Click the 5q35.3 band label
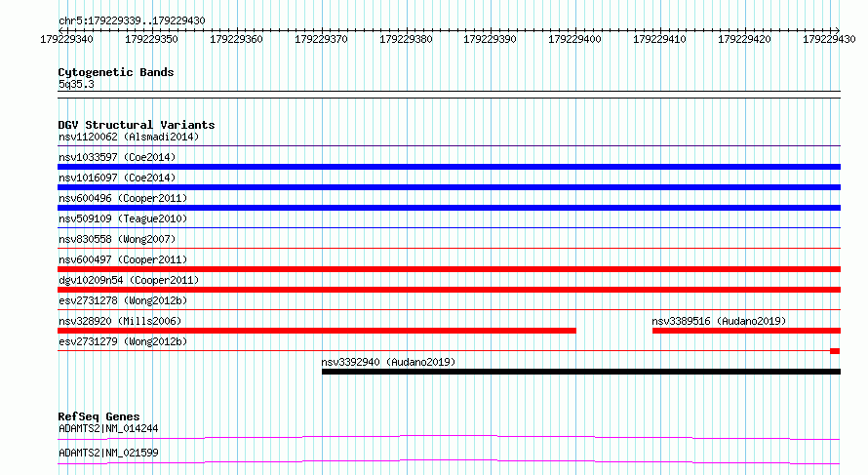The image size is (868, 475). [x=76, y=84]
